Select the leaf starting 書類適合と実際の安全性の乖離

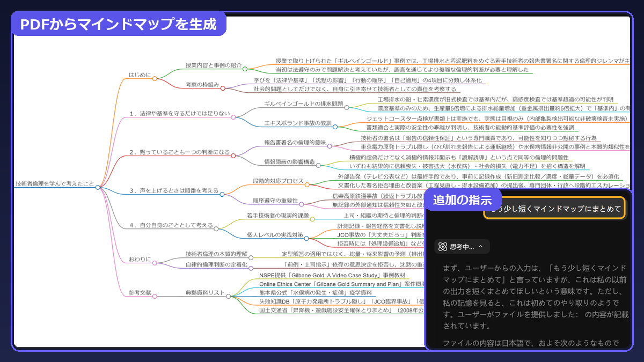470,128
